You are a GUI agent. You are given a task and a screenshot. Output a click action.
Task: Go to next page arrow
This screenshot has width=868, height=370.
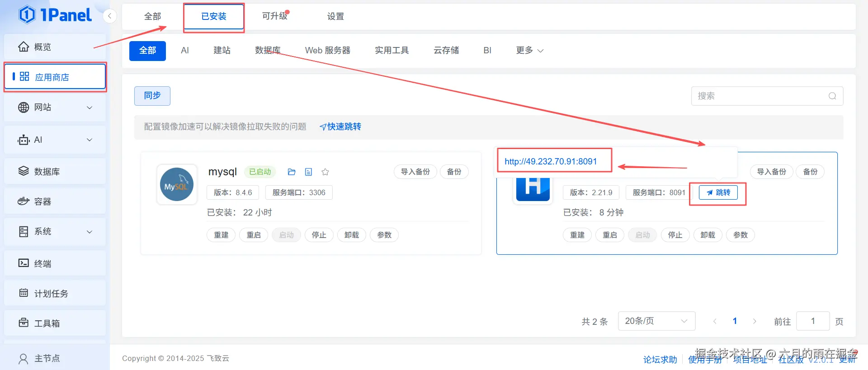coord(755,321)
